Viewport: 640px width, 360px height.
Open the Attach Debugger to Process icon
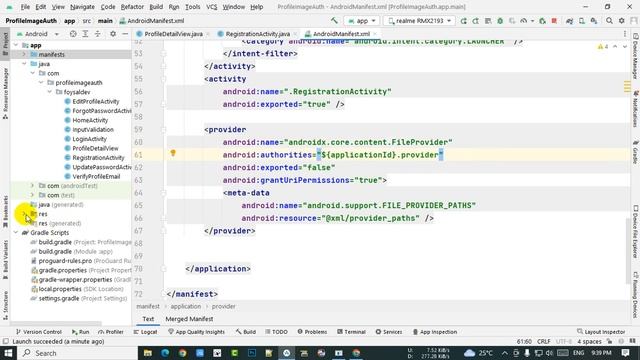point(542,21)
